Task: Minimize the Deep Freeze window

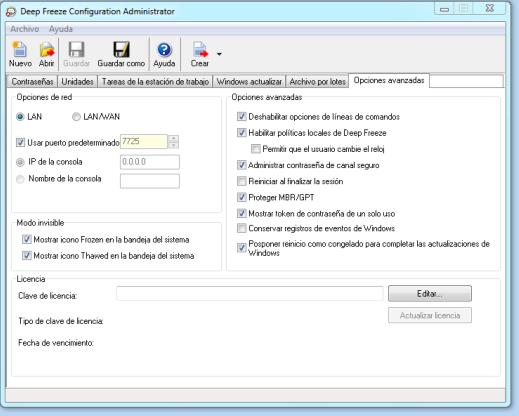Action: click(445, 9)
